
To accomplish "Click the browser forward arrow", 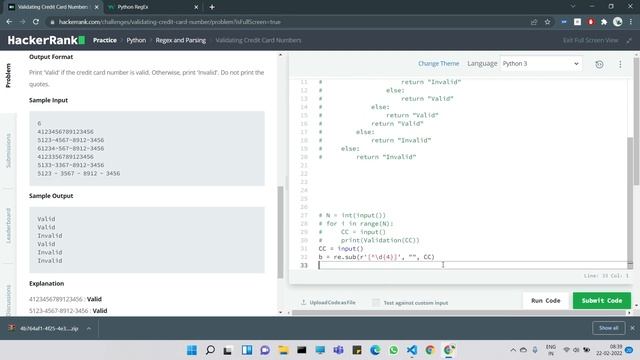I will coord(22,22).
